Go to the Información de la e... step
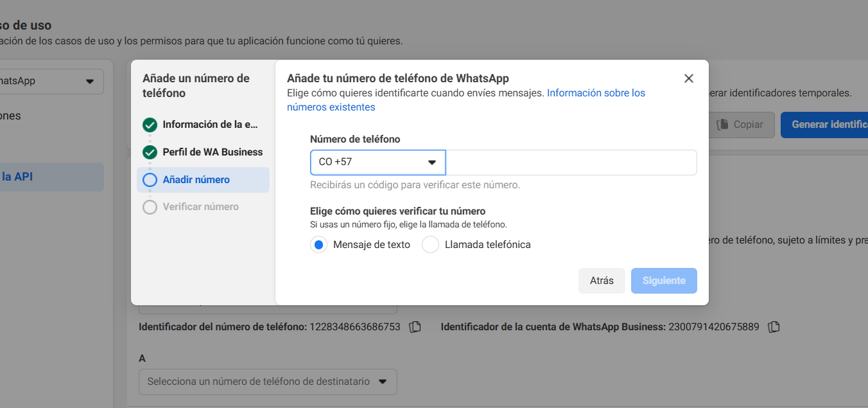The height and width of the screenshot is (408, 868). click(x=203, y=125)
